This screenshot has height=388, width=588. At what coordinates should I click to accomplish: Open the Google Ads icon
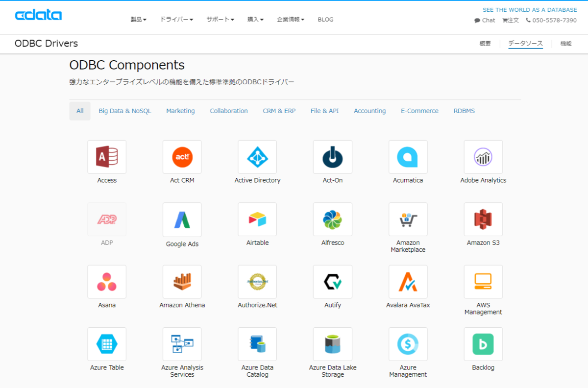coord(182,219)
